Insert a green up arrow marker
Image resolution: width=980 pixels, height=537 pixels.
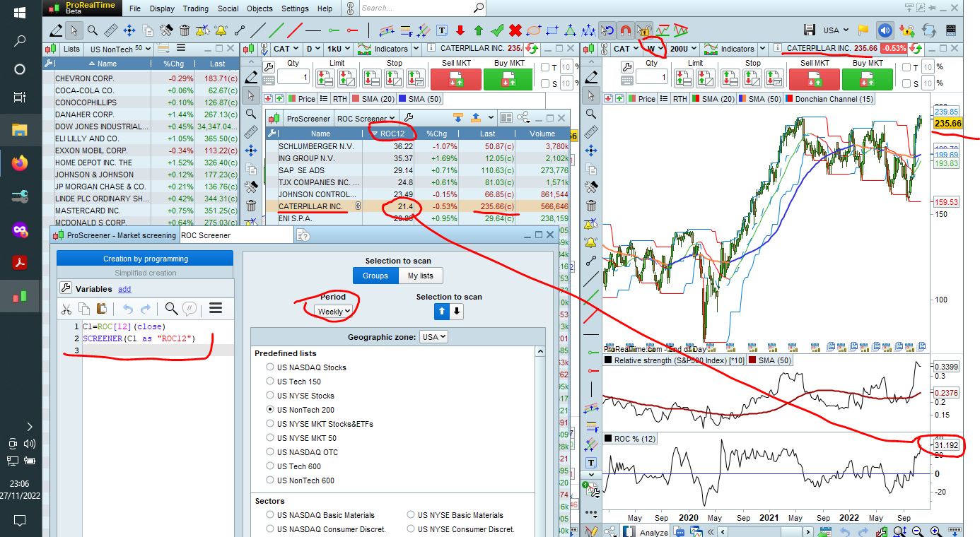[x=479, y=30]
